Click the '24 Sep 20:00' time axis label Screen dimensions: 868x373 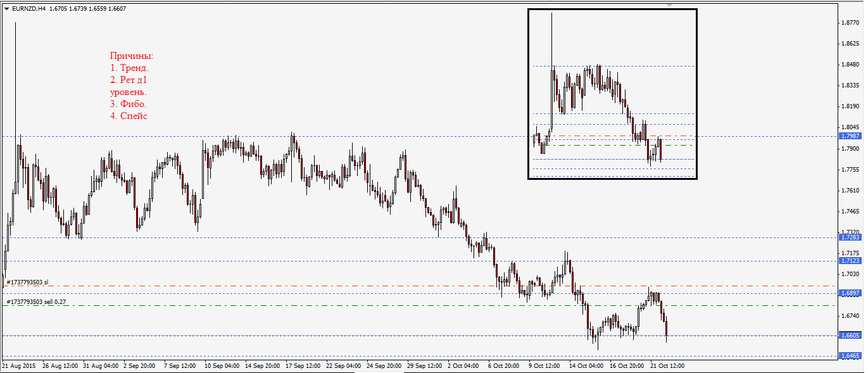[384, 366]
